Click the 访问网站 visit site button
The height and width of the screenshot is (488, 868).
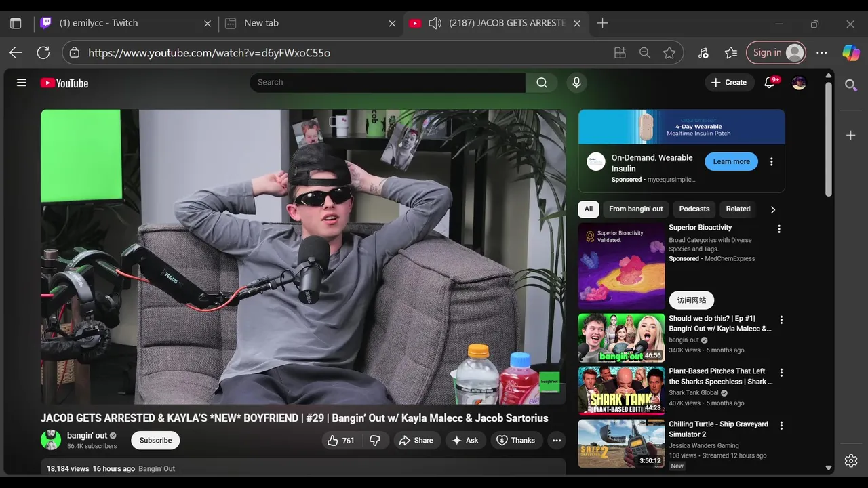(x=691, y=300)
